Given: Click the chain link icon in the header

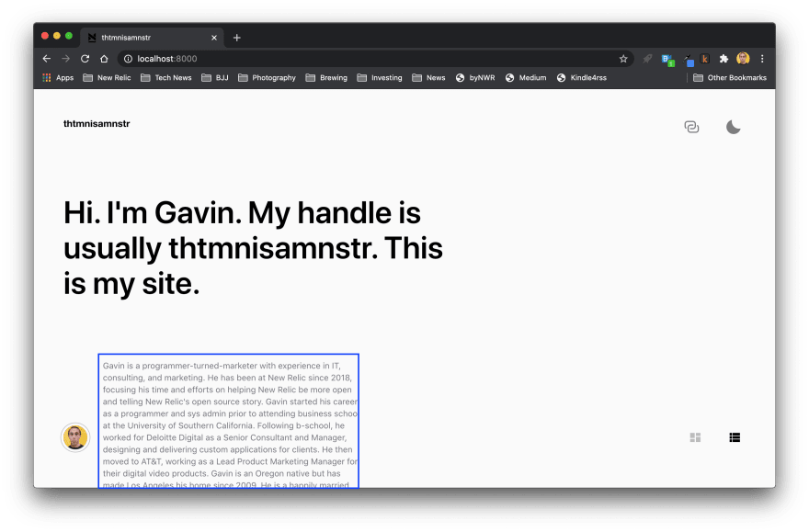Looking at the screenshot, I should point(691,126).
